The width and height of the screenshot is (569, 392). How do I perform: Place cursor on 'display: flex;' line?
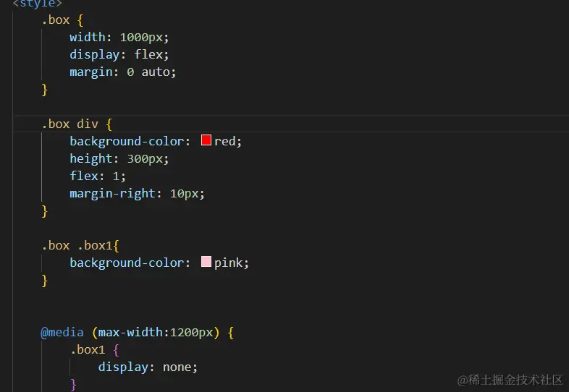tap(119, 55)
